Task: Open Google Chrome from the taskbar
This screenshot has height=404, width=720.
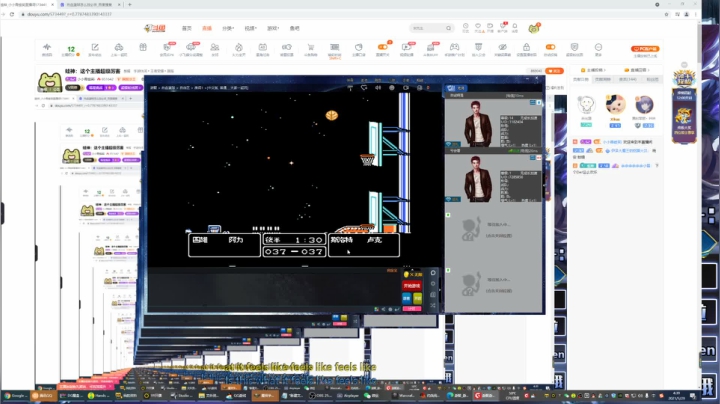Action: [x=15, y=395]
